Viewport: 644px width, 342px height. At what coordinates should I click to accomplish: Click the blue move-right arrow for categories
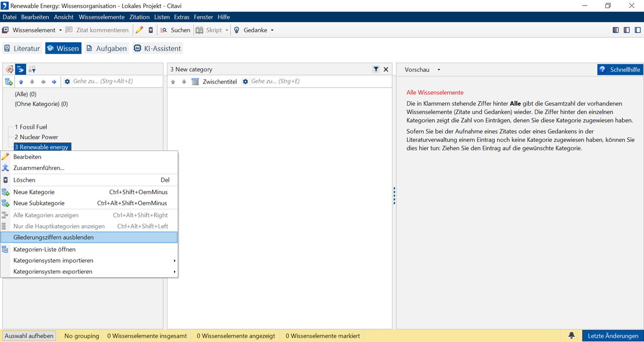(x=54, y=82)
